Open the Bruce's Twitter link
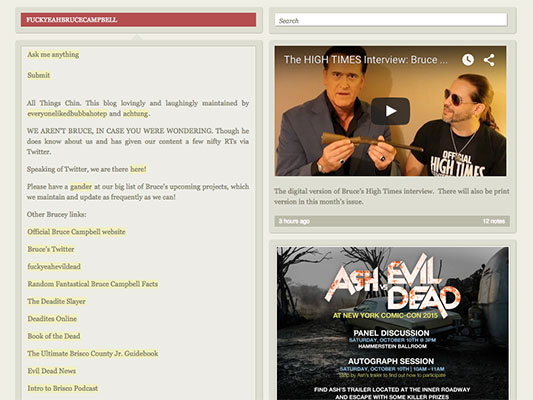The image size is (533, 400). [x=51, y=249]
